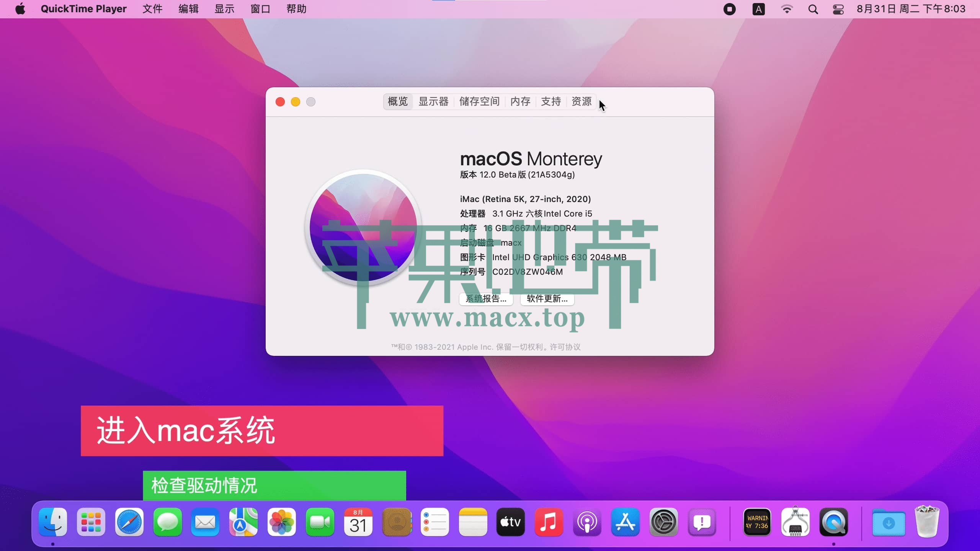
Task: Open Safari from the Dock
Action: coord(129,522)
